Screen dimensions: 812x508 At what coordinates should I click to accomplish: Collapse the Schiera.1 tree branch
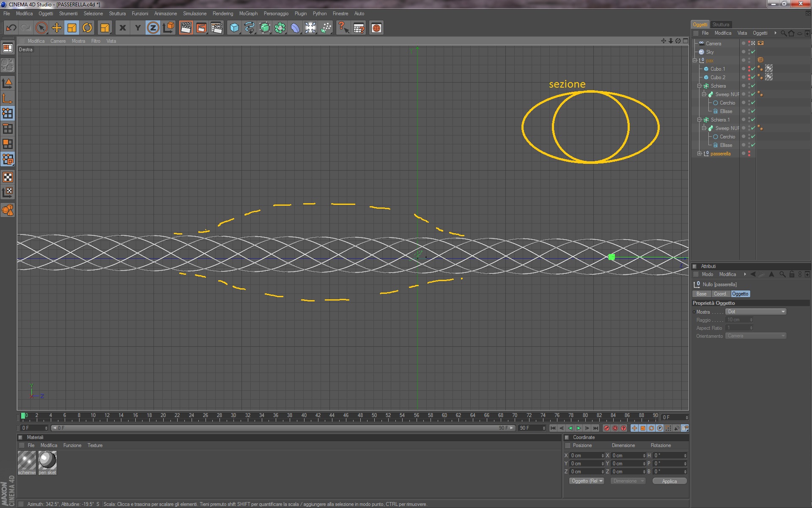pyautogui.click(x=699, y=120)
